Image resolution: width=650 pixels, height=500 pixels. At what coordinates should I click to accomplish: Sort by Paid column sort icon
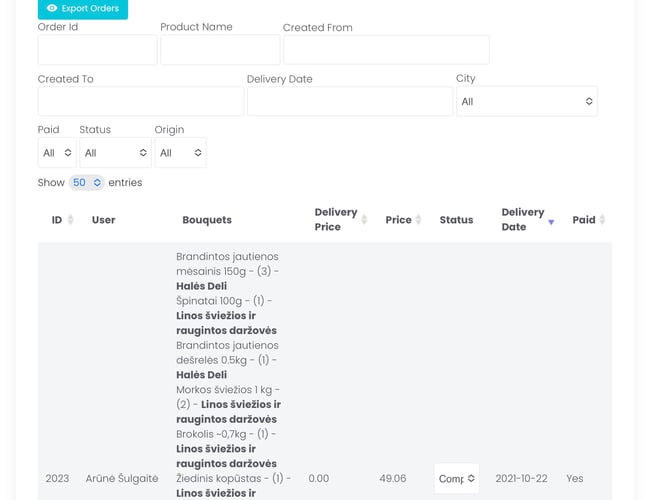pos(603,220)
